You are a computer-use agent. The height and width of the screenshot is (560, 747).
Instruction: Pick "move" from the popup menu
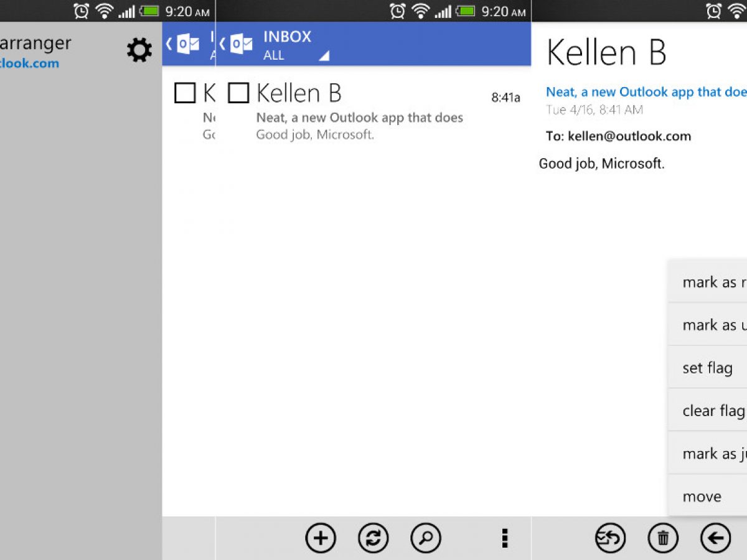pos(702,497)
